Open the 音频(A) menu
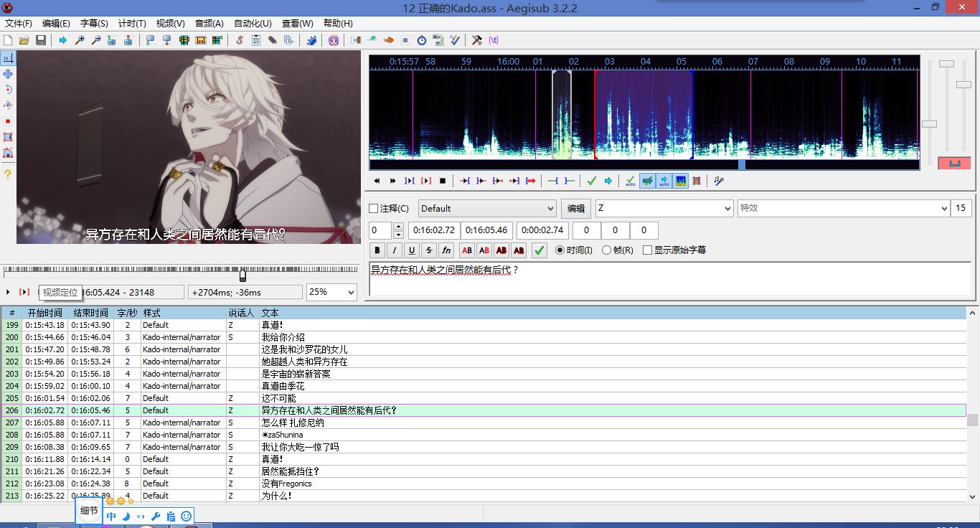The height and width of the screenshot is (528, 980). coord(209,24)
